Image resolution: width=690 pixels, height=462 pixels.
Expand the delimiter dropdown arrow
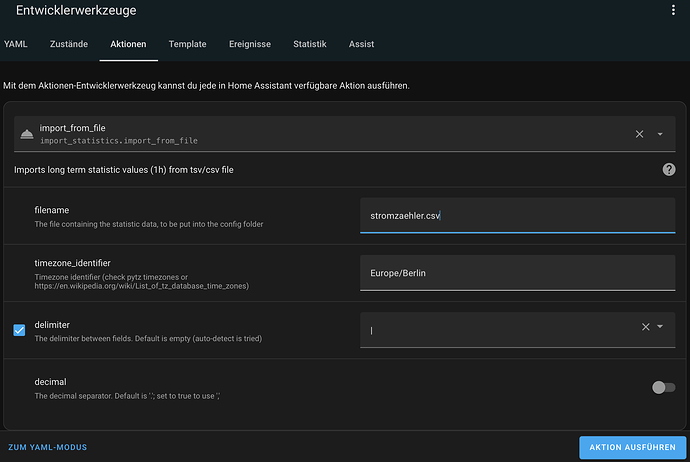click(660, 326)
